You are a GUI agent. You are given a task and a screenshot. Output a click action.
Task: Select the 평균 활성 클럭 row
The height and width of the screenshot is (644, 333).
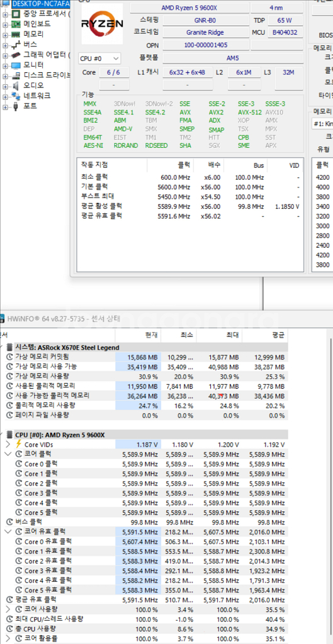[x=190, y=206]
